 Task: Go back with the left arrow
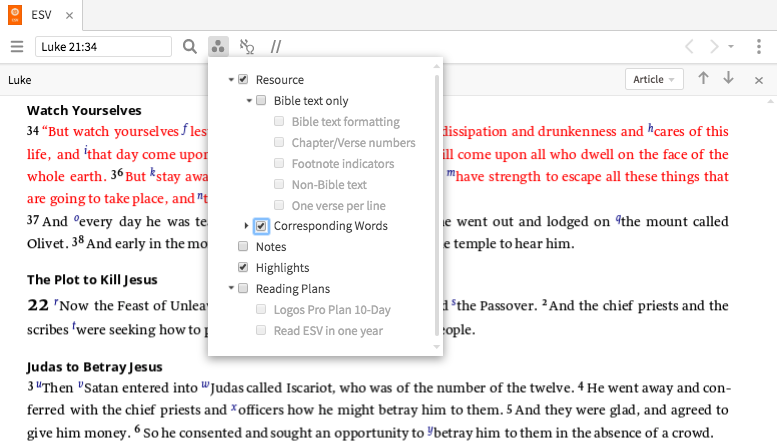[x=689, y=47]
